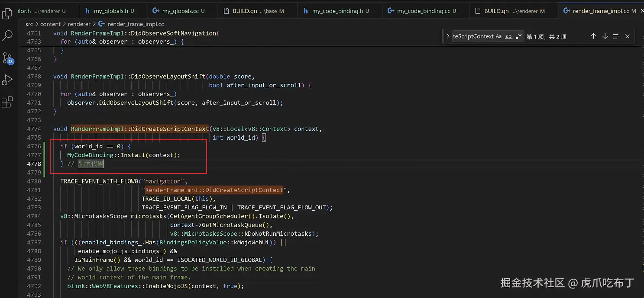This screenshot has width=644, height=298.
Task: Go to next find match
Action: point(605,36)
